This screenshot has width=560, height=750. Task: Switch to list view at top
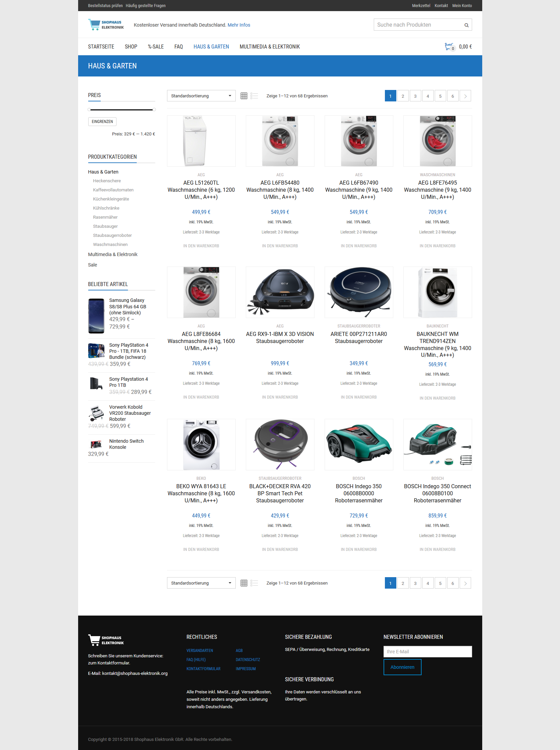point(254,96)
